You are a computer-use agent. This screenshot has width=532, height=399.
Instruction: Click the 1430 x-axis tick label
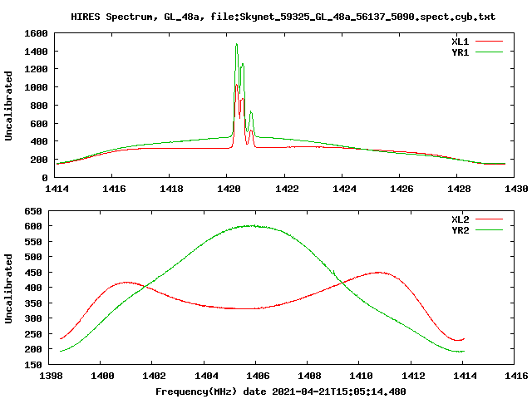[516, 189]
